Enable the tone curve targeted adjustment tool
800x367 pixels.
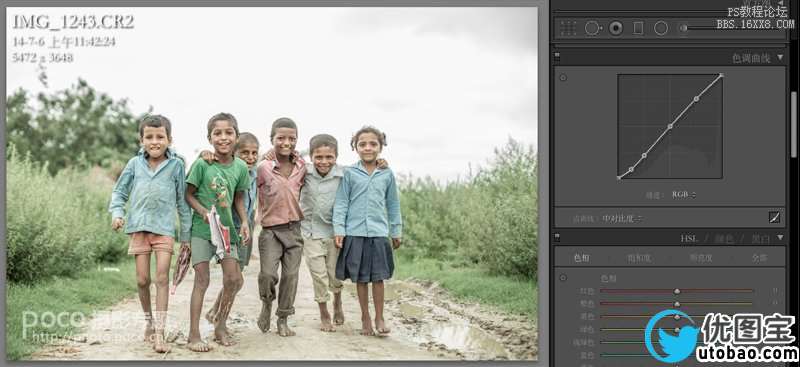(563, 78)
